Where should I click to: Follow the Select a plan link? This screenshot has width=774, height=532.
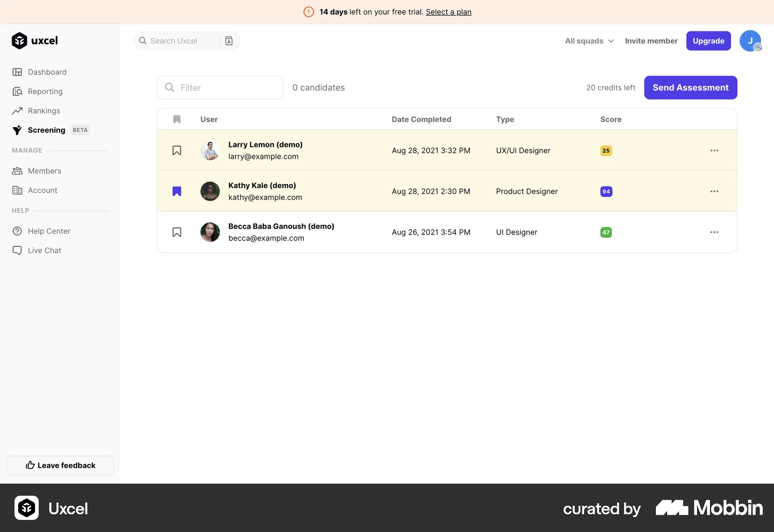tap(448, 12)
